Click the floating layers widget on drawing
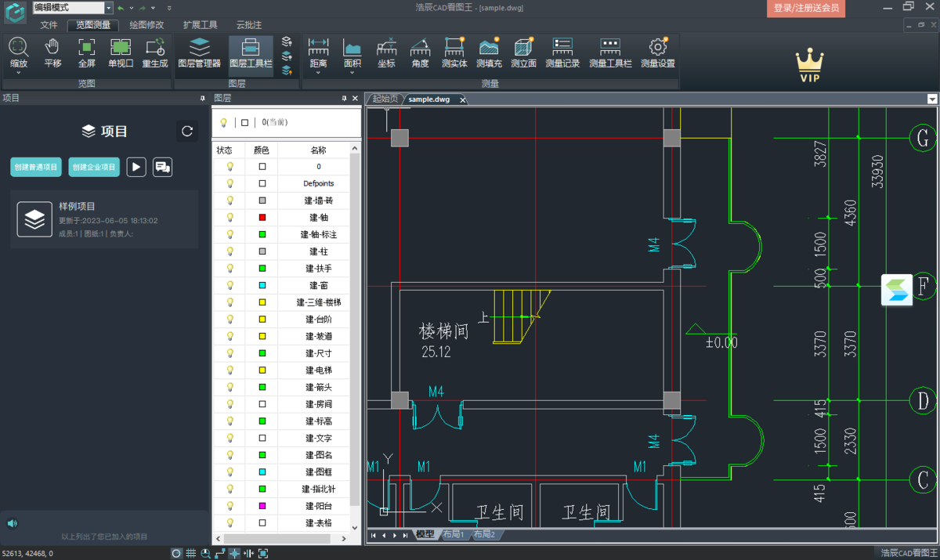The width and height of the screenshot is (940, 560). pos(897,290)
